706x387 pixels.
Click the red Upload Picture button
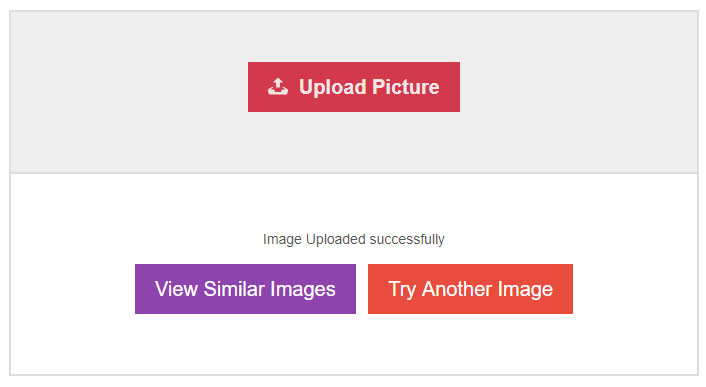(x=354, y=87)
